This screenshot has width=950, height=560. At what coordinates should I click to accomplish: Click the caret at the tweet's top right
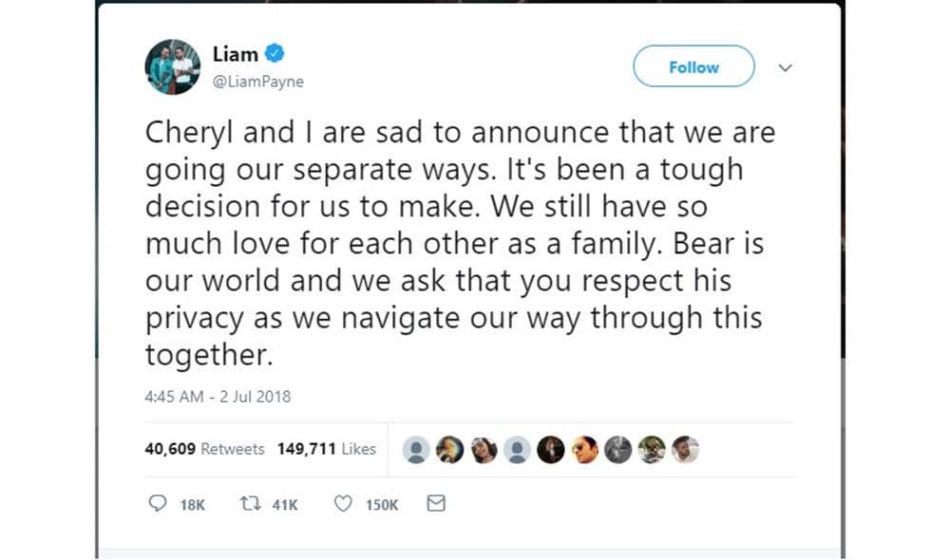[x=786, y=67]
